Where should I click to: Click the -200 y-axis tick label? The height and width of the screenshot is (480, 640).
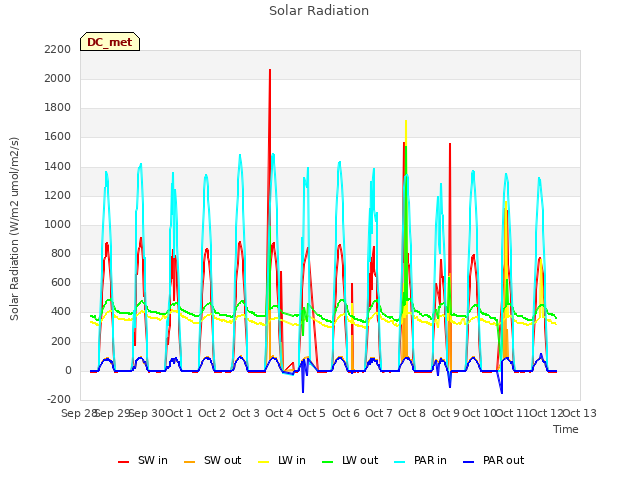pos(59,400)
